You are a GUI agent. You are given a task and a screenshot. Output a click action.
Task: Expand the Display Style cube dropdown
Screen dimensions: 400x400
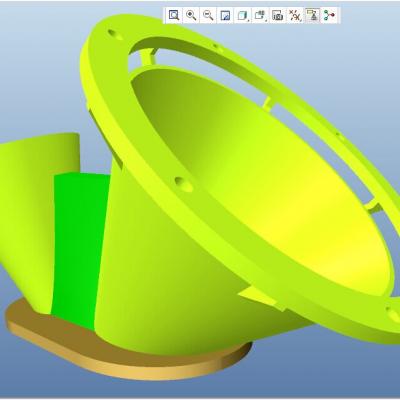point(243,15)
